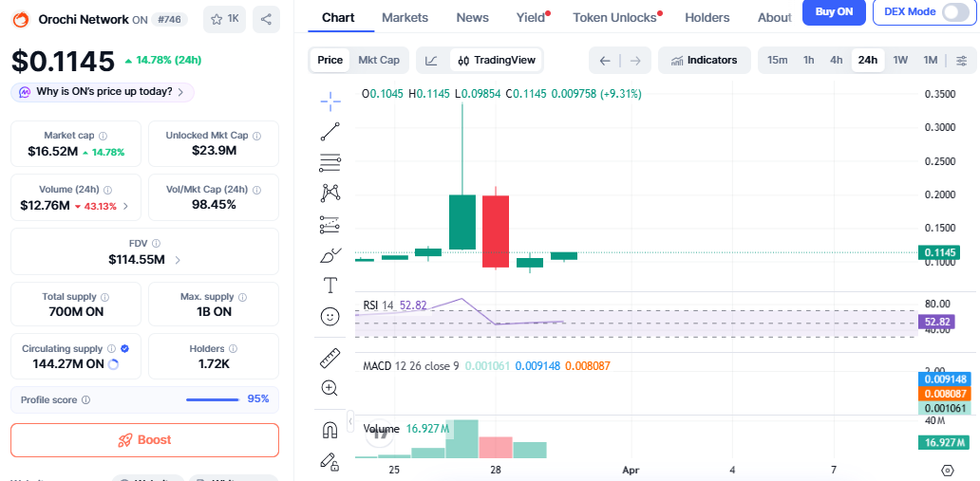Switch to TradingView chart mode
This screenshot has height=481, width=980.
pyautogui.click(x=497, y=60)
